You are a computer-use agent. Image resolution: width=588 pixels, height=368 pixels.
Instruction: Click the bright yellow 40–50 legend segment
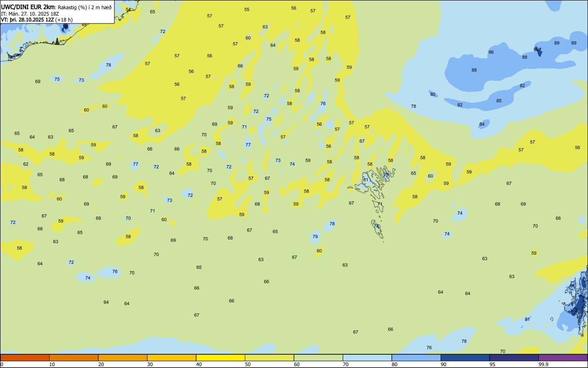[x=220, y=357]
